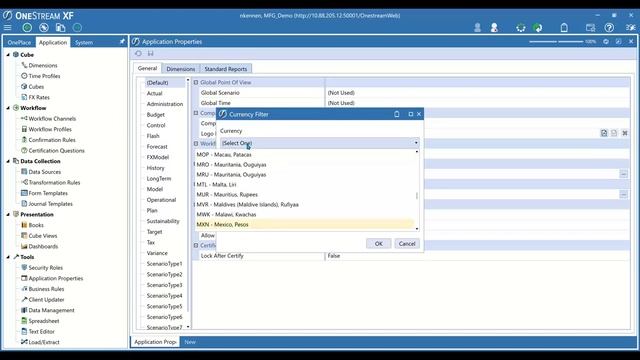Open Security Roles
640x360 pixels.
pos(45,267)
